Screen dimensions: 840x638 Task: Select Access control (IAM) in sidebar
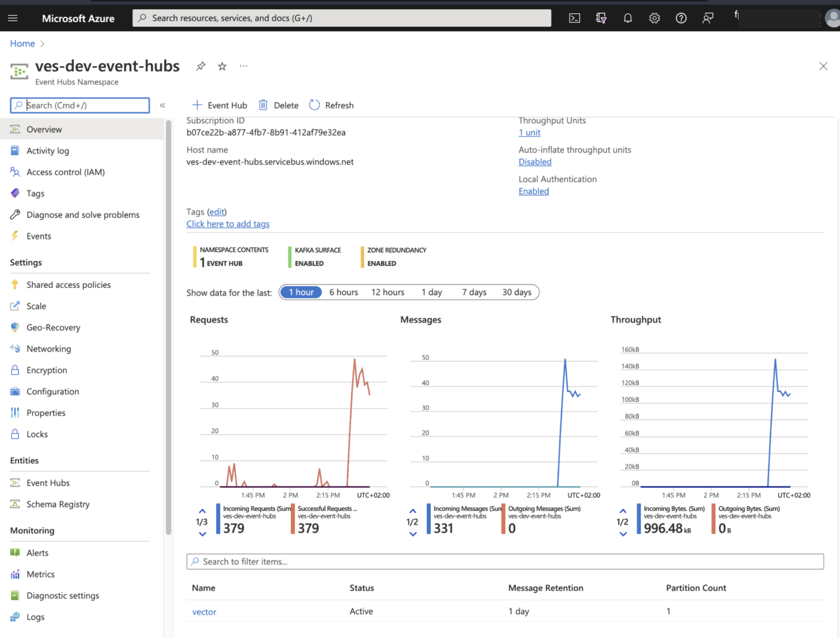65,172
